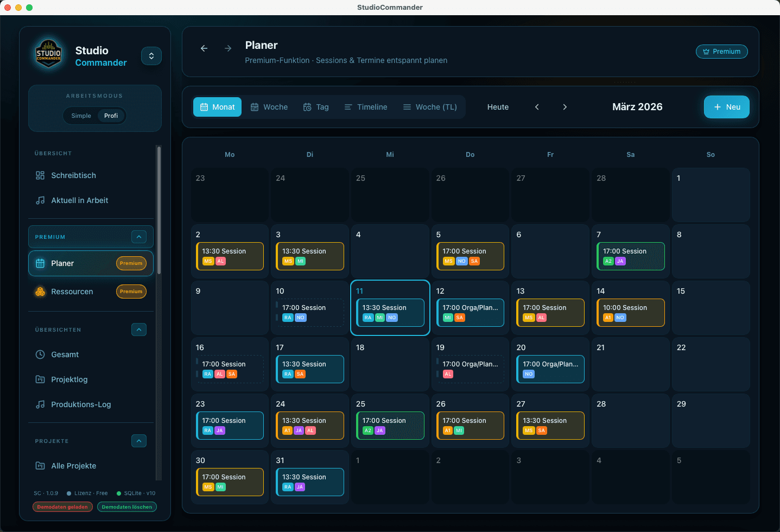Open Gesamt via the clock icon
The image size is (780, 532).
click(40, 354)
